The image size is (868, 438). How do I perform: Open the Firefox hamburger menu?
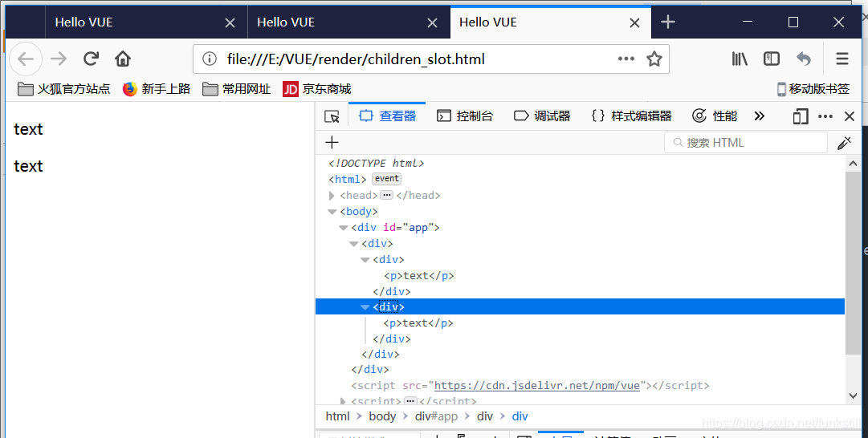pyautogui.click(x=842, y=59)
